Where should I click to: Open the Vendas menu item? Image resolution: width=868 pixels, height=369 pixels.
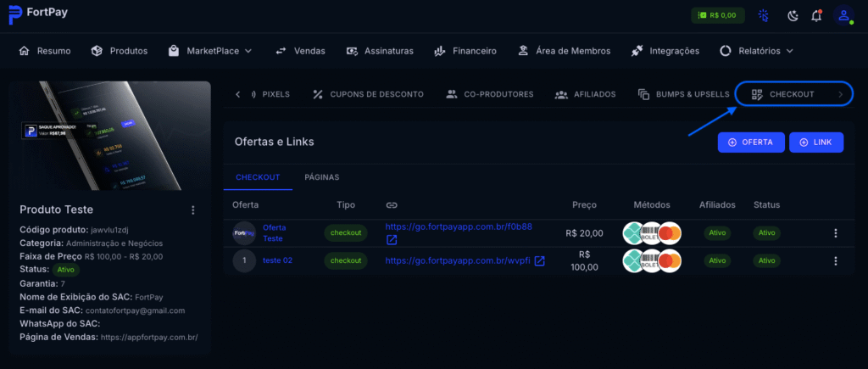(300, 51)
